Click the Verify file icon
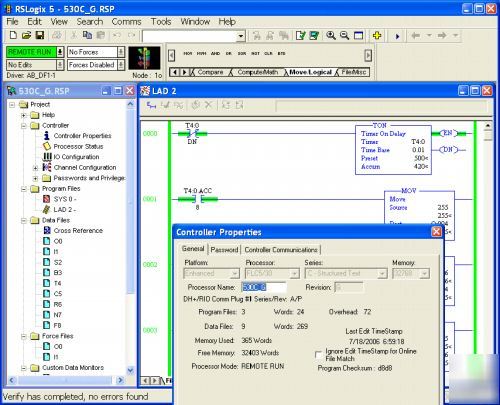This screenshot has width=500, height=405. (x=301, y=35)
